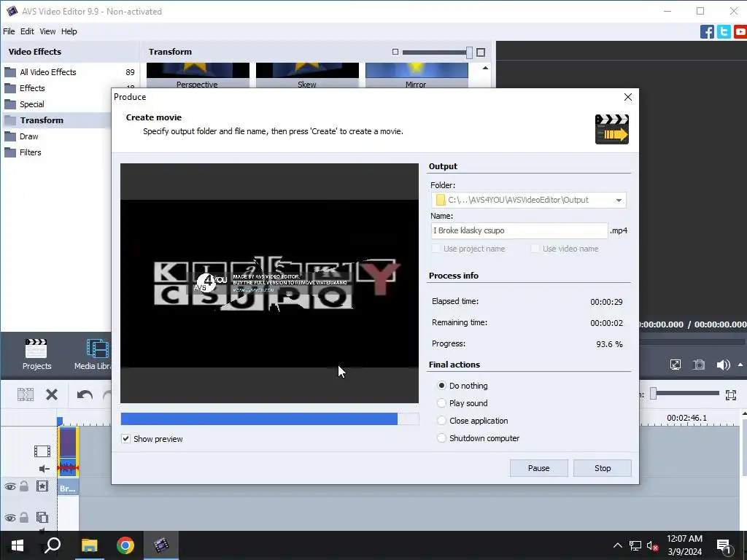Click the overlay track icon
This screenshot has width=747, height=560.
click(42, 517)
